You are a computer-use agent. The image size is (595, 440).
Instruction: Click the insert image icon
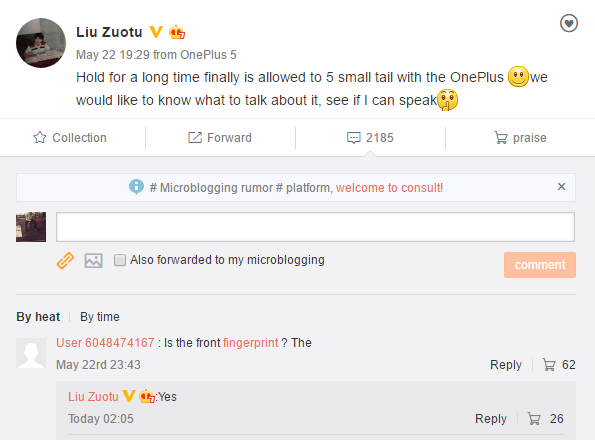[93, 261]
